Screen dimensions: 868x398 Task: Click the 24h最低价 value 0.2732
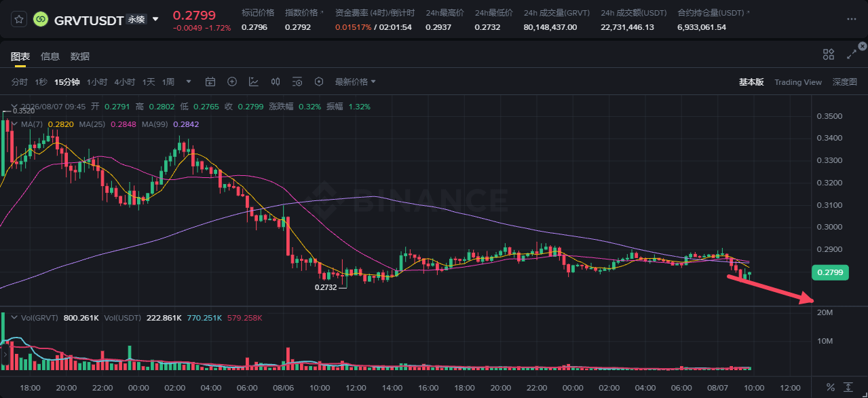click(x=487, y=27)
